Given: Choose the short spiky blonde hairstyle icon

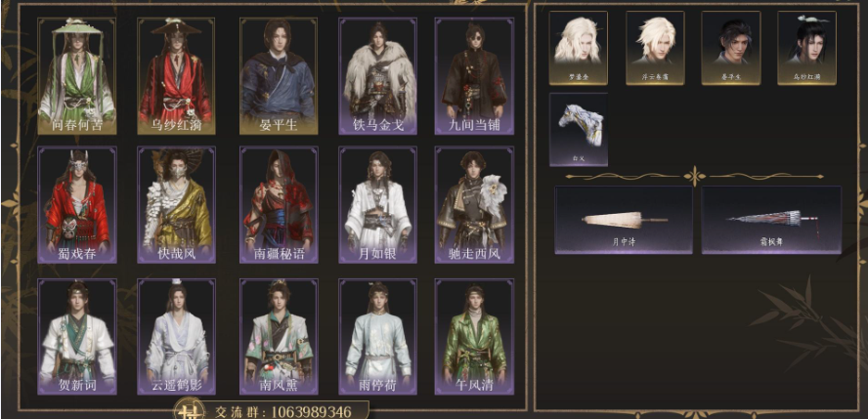Looking at the screenshot, I should (x=655, y=48).
